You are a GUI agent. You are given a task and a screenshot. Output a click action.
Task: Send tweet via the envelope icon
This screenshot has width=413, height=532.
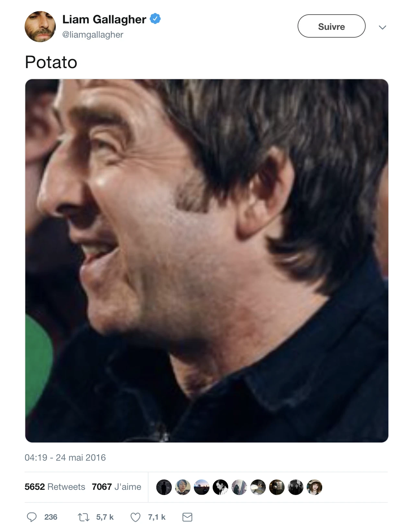(x=187, y=517)
